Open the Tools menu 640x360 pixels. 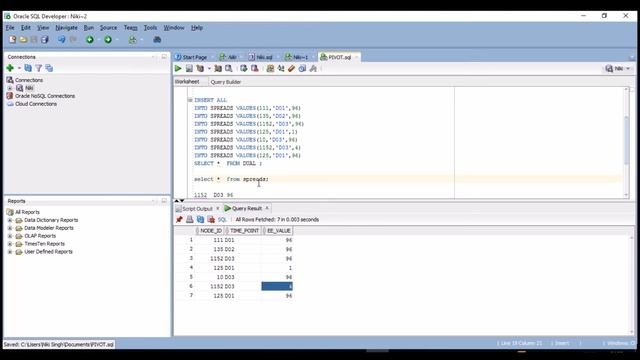click(150, 28)
